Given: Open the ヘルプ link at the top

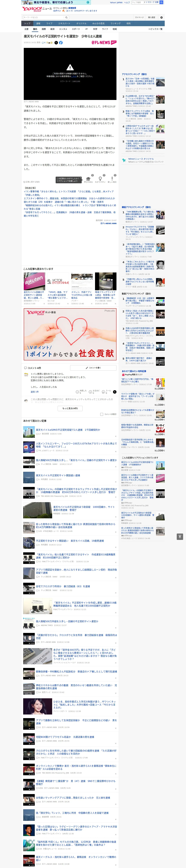Looking at the screenshot, I should pos(127,2).
